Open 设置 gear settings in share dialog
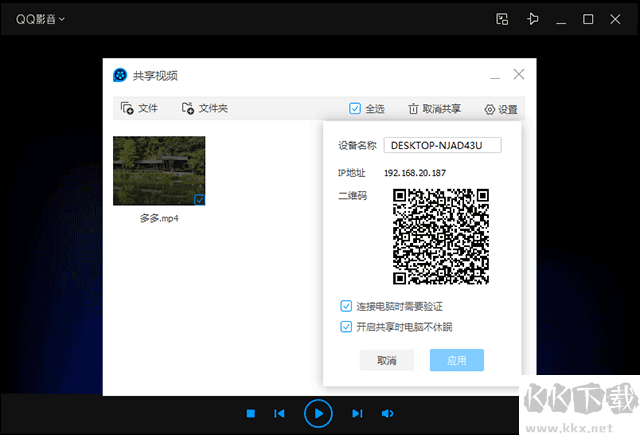 point(500,109)
